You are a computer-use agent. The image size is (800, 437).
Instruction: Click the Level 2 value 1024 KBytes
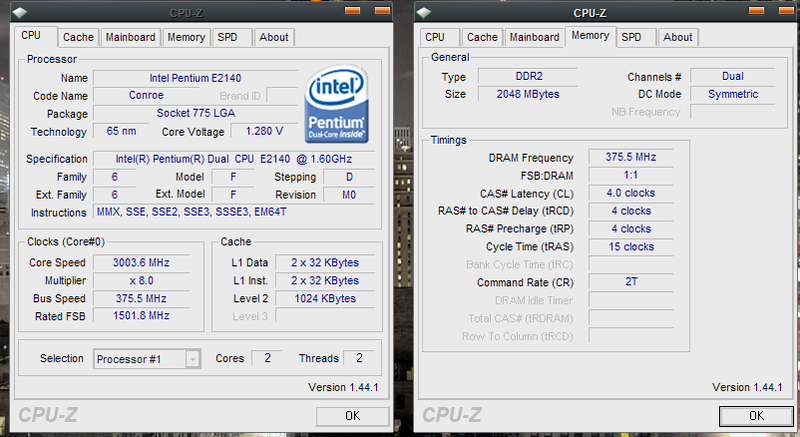click(x=325, y=298)
